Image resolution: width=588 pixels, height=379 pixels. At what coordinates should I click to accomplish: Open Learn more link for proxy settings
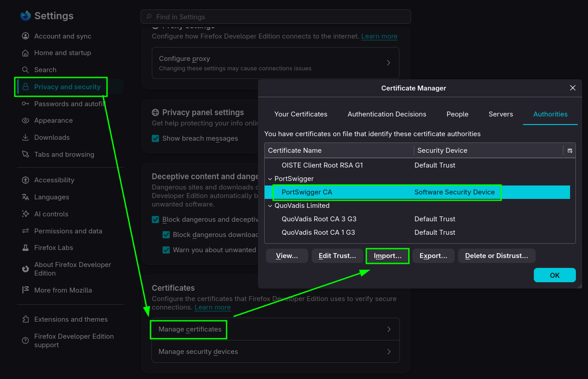[379, 36]
